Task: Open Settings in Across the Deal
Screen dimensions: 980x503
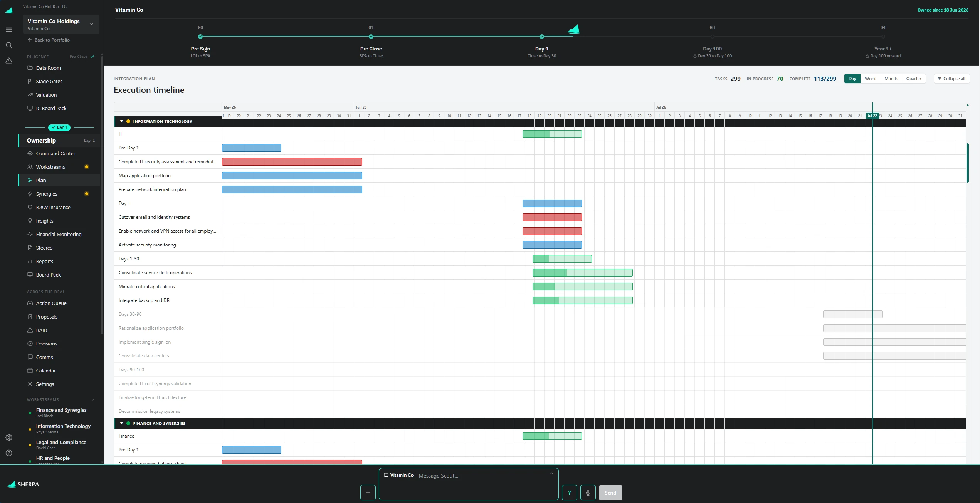Action: click(x=59, y=384)
